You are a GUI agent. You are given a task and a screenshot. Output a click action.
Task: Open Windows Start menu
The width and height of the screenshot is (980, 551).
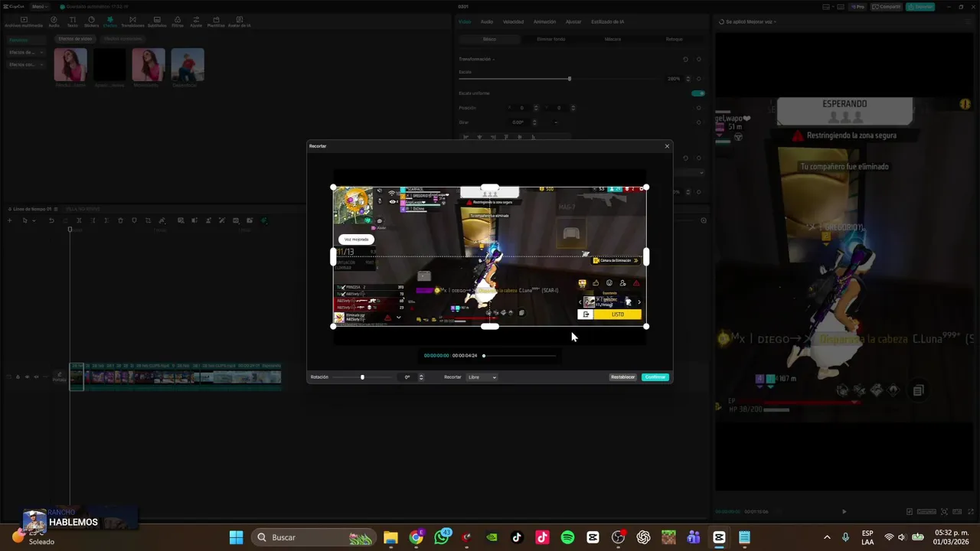pos(236,537)
